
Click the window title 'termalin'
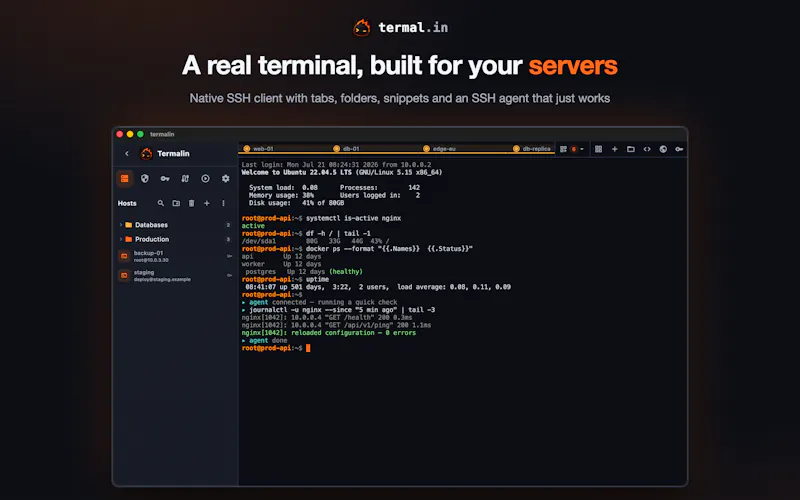click(x=162, y=134)
